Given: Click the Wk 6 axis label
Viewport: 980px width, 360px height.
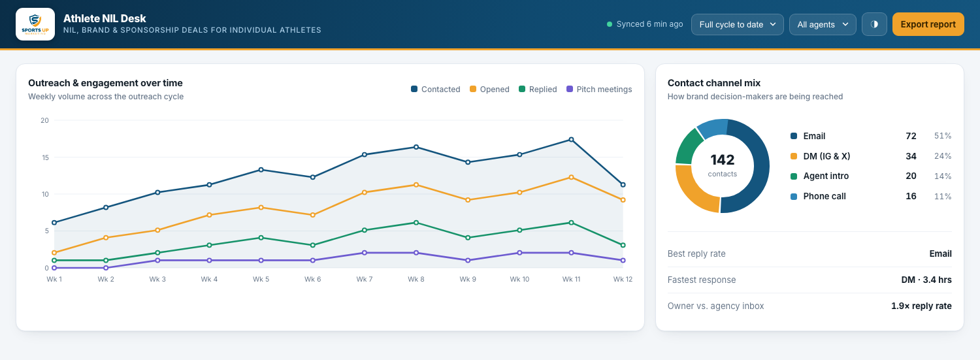Looking at the screenshot, I should pos(312,279).
